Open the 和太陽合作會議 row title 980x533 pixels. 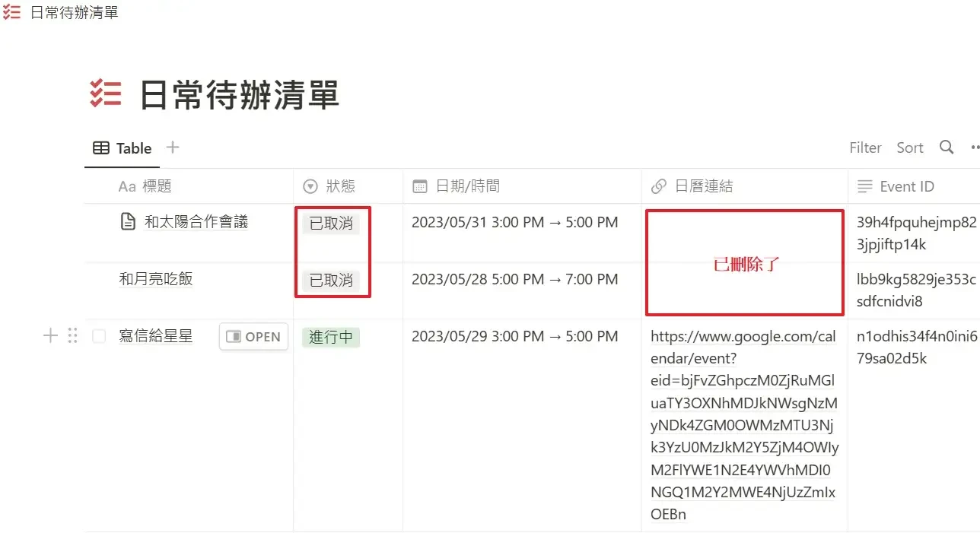(x=196, y=222)
